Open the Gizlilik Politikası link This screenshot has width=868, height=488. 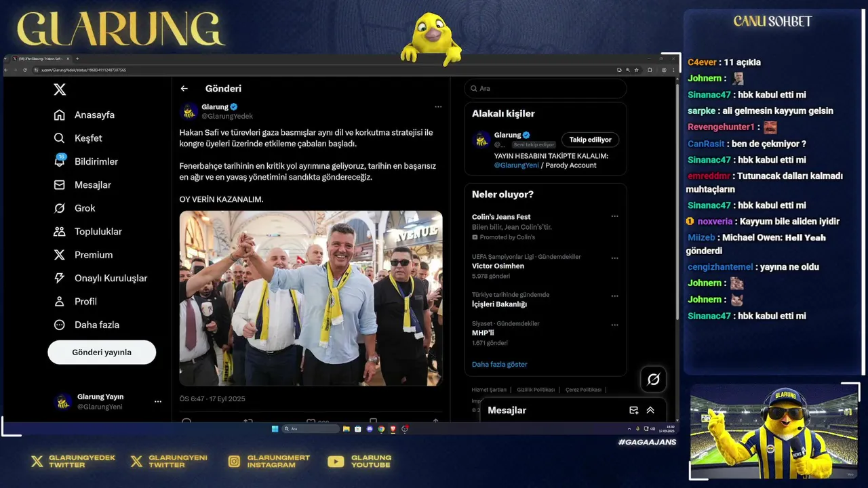tap(536, 390)
